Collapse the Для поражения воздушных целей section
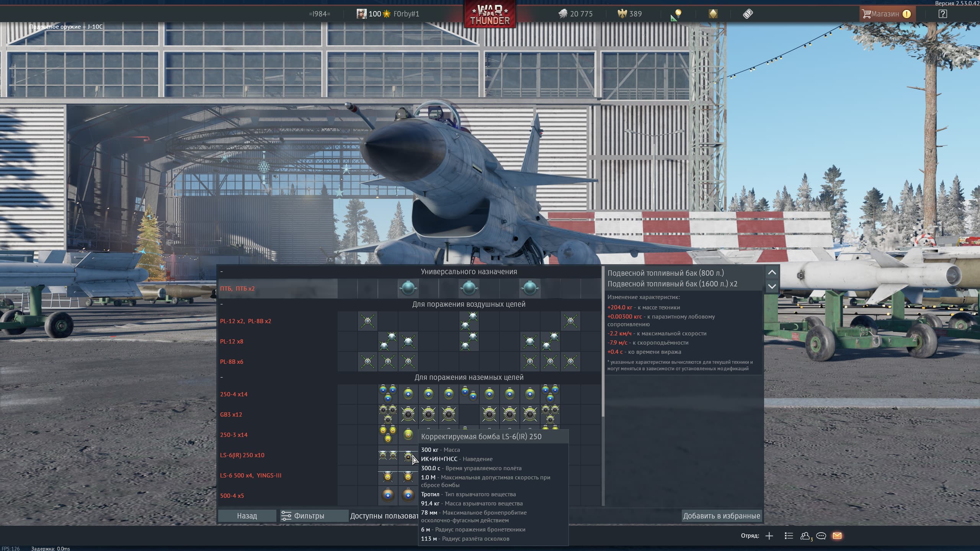This screenshot has width=980, height=551. click(x=222, y=304)
